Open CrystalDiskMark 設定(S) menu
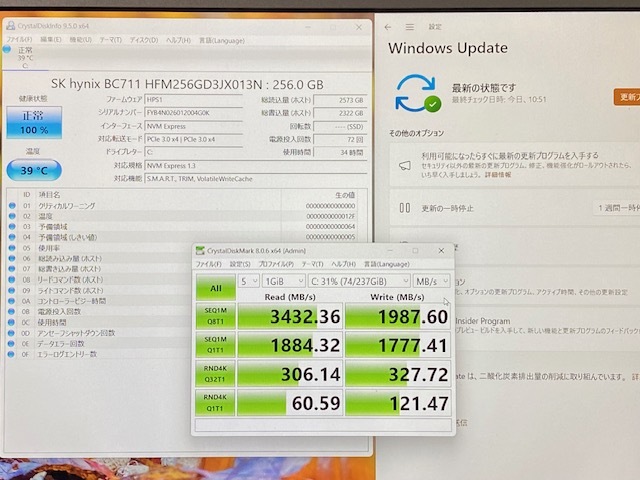 (240, 264)
